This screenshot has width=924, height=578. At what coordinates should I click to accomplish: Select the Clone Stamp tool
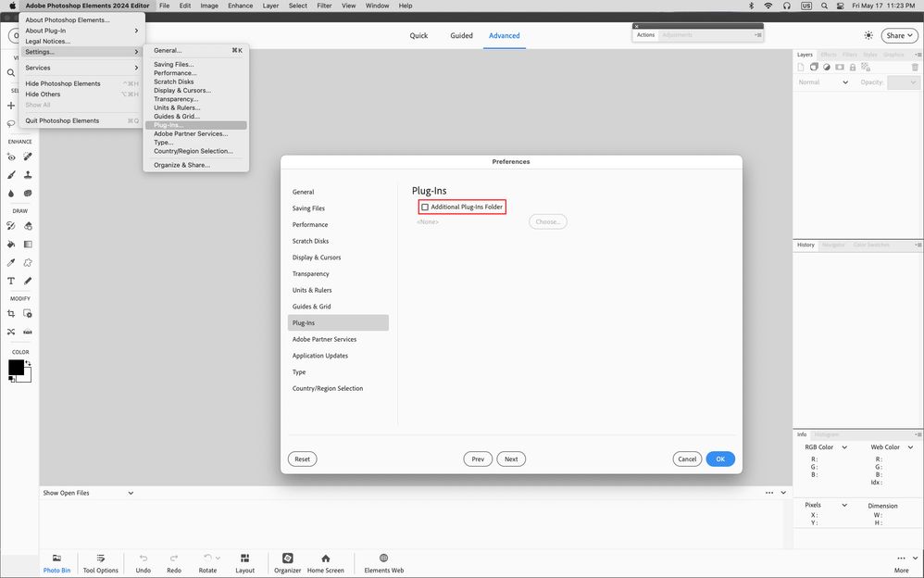point(28,175)
